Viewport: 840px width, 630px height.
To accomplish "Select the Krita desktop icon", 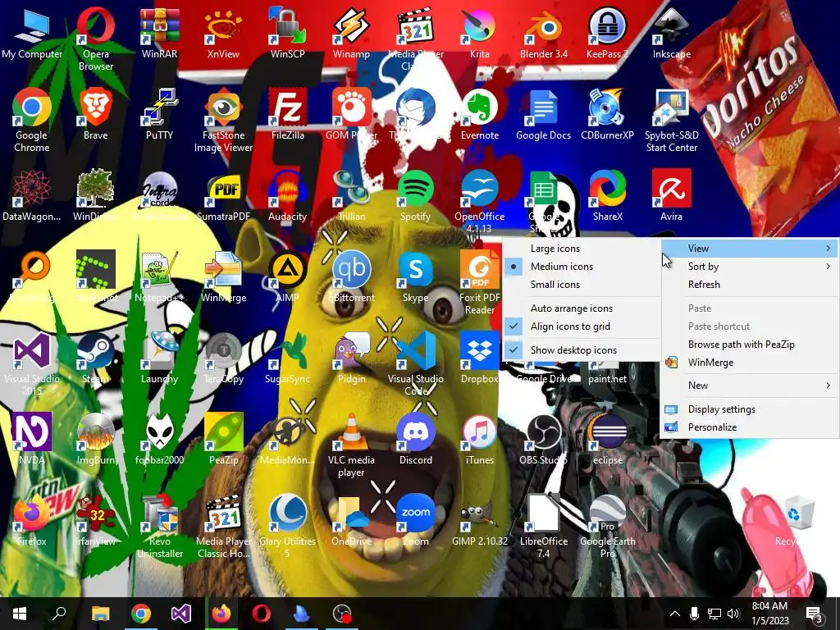I will pos(479,33).
